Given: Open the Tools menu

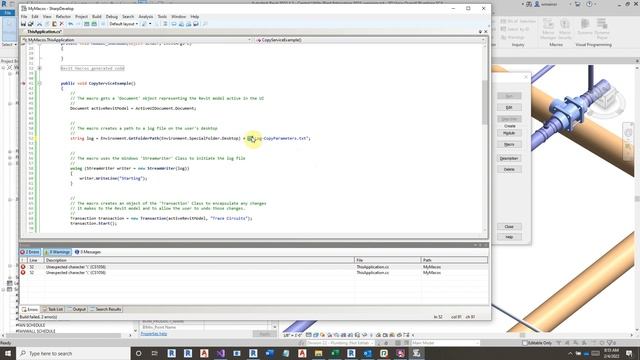Looking at the screenshot, I should [x=162, y=17].
